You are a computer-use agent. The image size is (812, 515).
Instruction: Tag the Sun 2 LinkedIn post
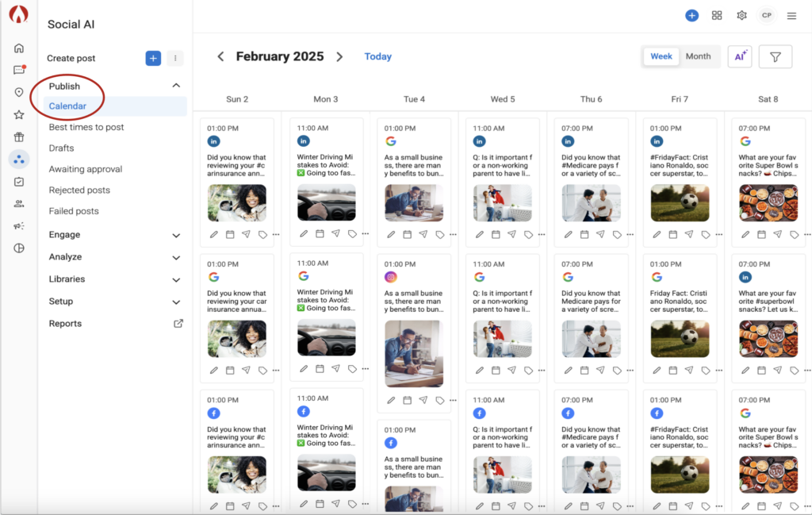pos(262,235)
